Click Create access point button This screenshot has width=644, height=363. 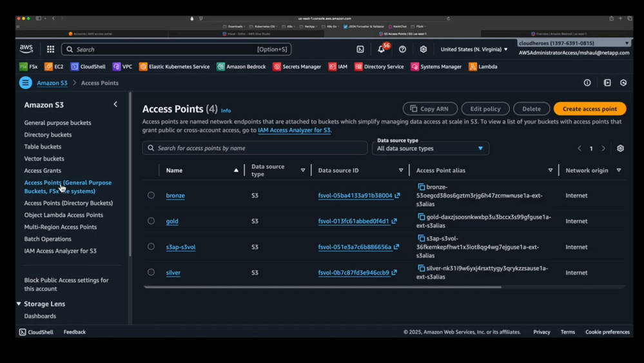coord(590,109)
